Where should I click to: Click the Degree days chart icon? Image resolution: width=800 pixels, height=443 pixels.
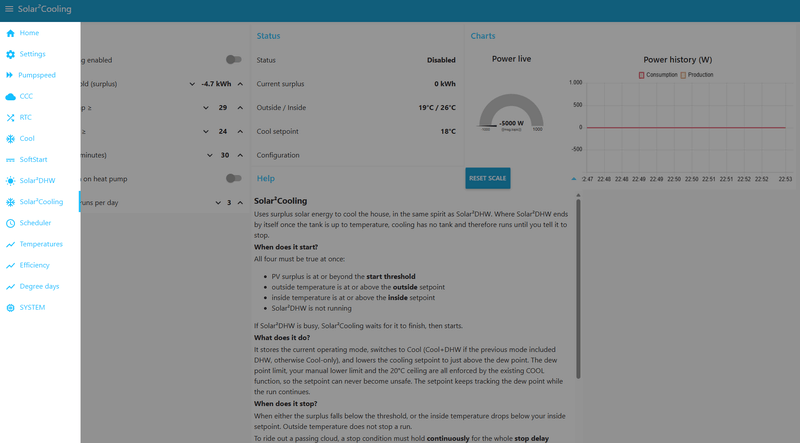(10, 287)
